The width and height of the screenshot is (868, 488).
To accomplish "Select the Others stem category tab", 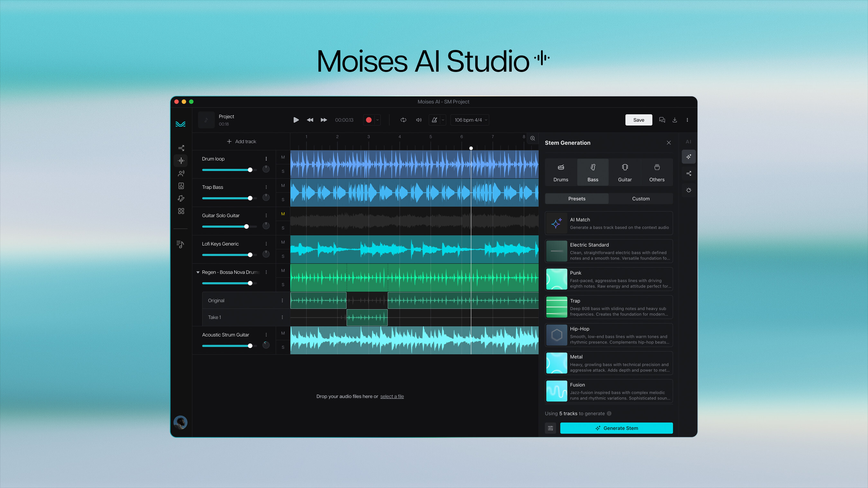I will point(656,172).
